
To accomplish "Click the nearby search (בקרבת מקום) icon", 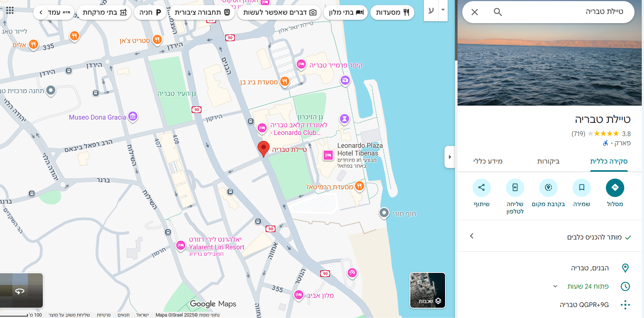I will (548, 187).
